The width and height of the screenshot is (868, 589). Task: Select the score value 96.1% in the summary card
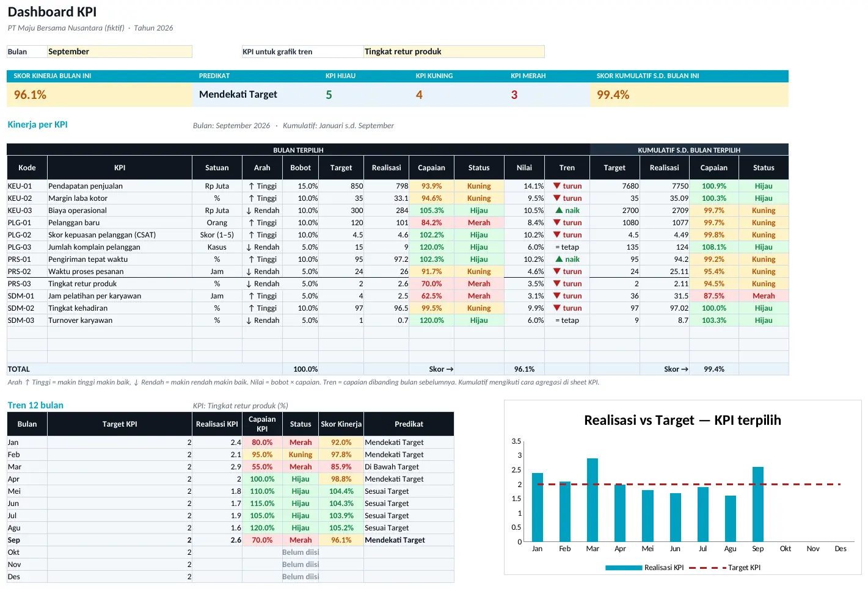tap(31, 95)
